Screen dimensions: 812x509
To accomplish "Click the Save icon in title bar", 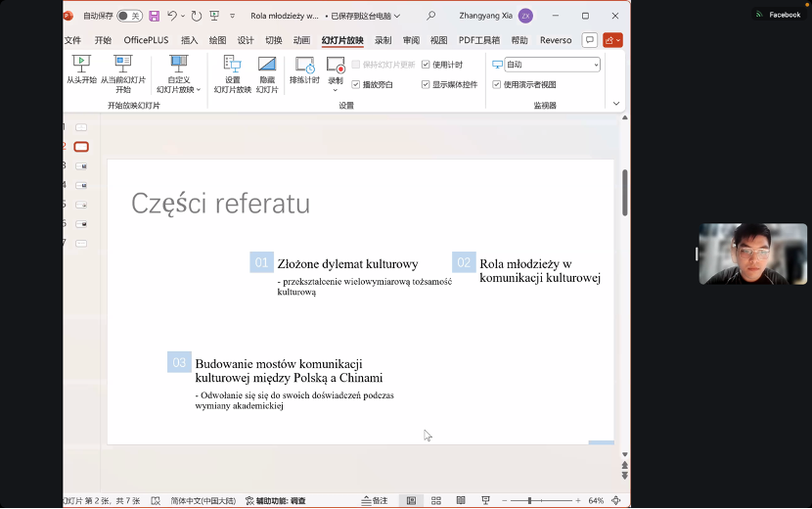I will (154, 16).
